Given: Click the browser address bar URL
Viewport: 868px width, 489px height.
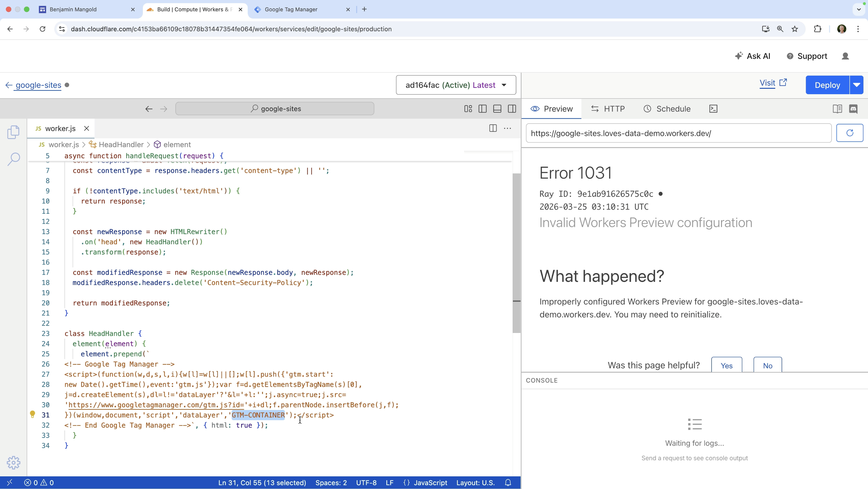Looking at the screenshot, I should [x=231, y=29].
